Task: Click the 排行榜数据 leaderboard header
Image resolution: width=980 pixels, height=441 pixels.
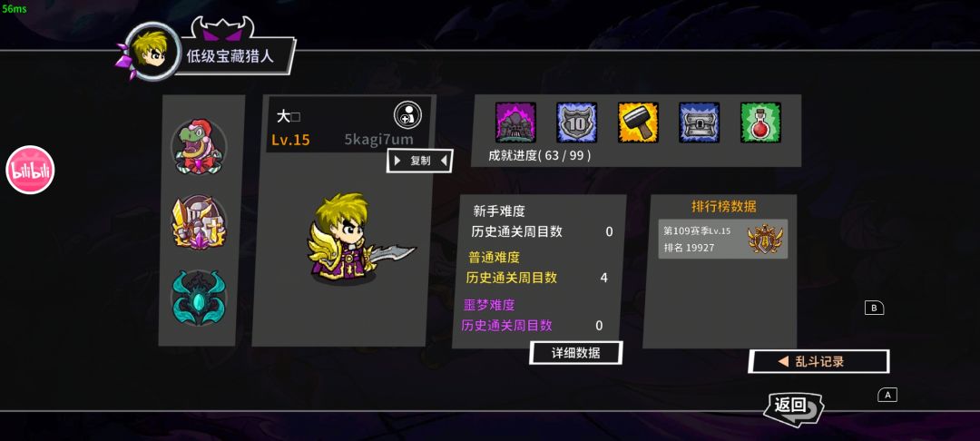Action: click(724, 207)
